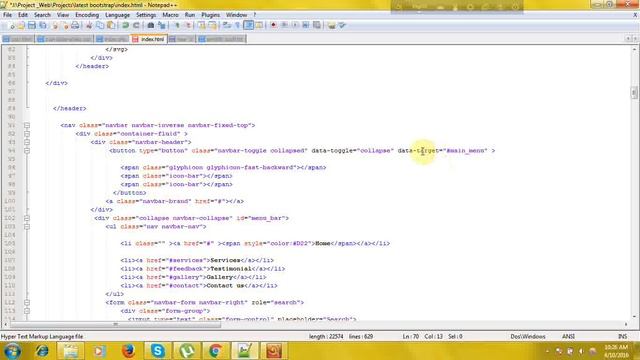Screen dimensions: 640x360
Task: Click the Copy toolbar icon
Action: pyautogui.click(x=100, y=25)
